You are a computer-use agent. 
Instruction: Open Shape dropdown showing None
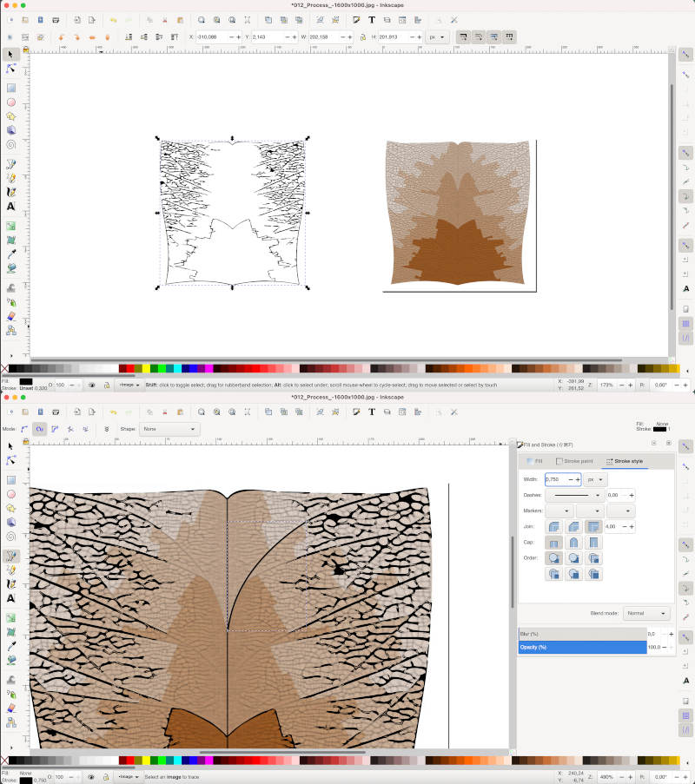[x=169, y=429]
